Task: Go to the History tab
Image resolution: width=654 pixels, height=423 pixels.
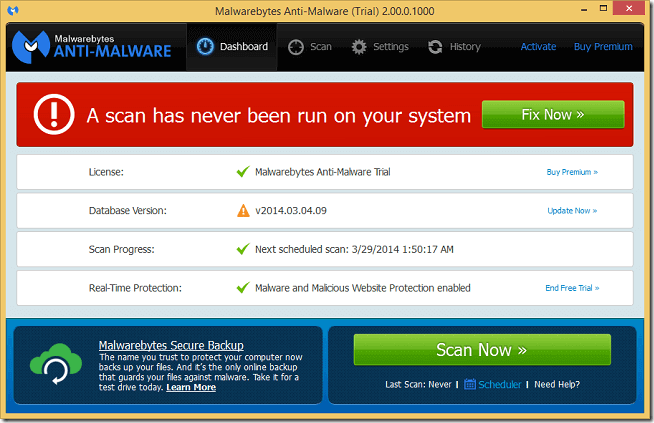Action: (x=454, y=47)
